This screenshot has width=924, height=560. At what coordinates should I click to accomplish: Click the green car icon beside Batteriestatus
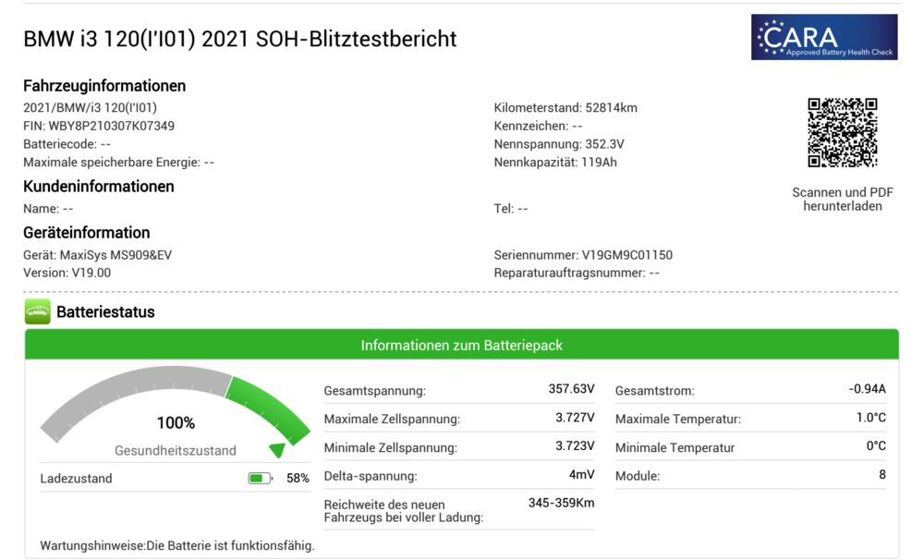click(x=37, y=312)
